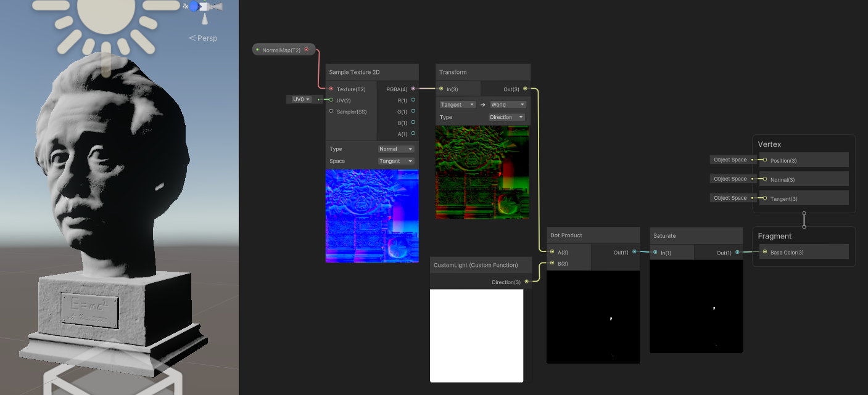This screenshot has width=868, height=395.
Task: Click Object Space label beside Tangent(3)
Action: tap(730, 198)
